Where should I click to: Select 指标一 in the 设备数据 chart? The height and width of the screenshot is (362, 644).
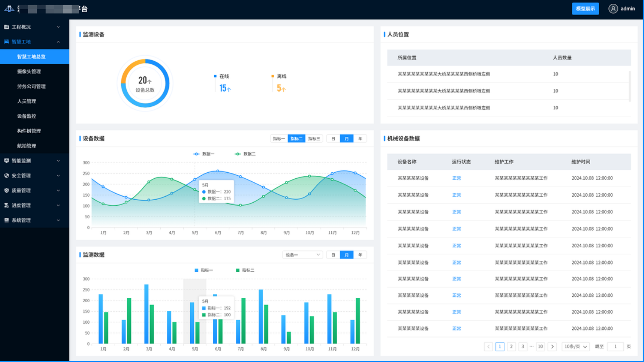tap(279, 139)
